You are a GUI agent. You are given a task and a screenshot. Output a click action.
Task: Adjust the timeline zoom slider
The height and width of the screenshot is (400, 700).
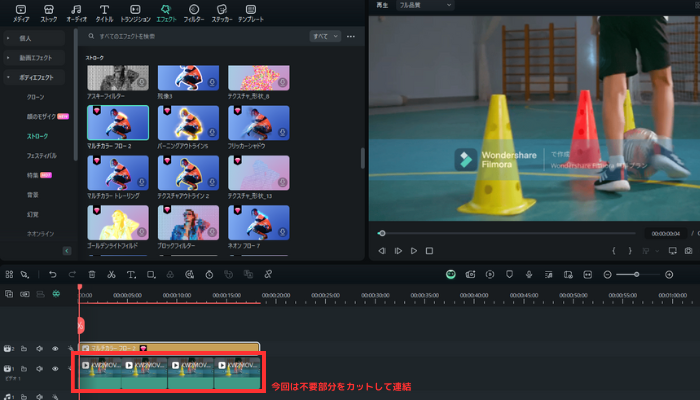(x=638, y=275)
